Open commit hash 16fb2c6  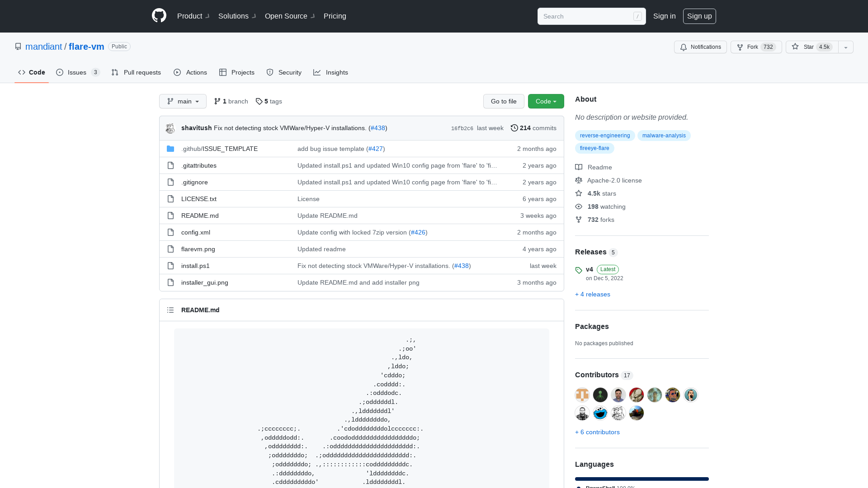coord(462,128)
